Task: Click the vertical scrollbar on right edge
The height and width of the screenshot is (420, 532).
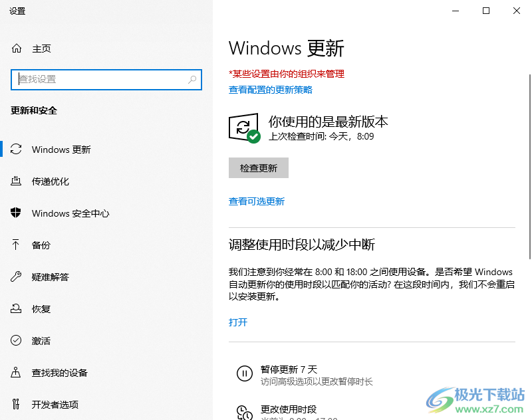Action: coord(529,167)
